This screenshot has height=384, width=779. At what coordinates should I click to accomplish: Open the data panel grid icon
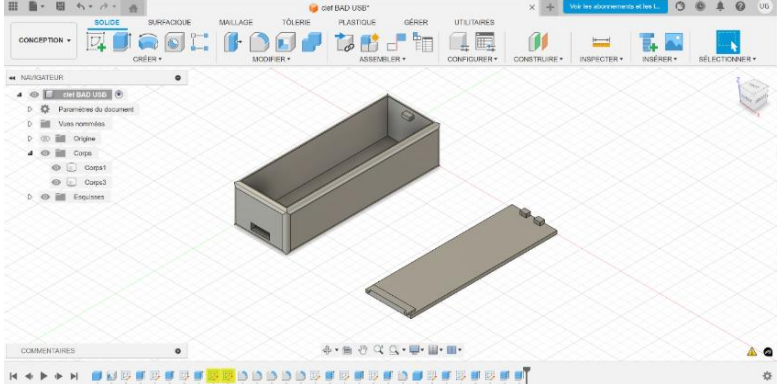point(13,7)
